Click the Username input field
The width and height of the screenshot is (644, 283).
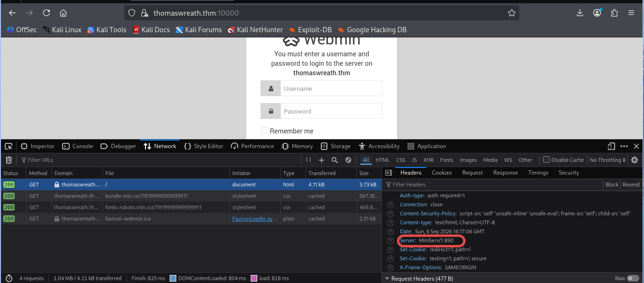coord(331,88)
